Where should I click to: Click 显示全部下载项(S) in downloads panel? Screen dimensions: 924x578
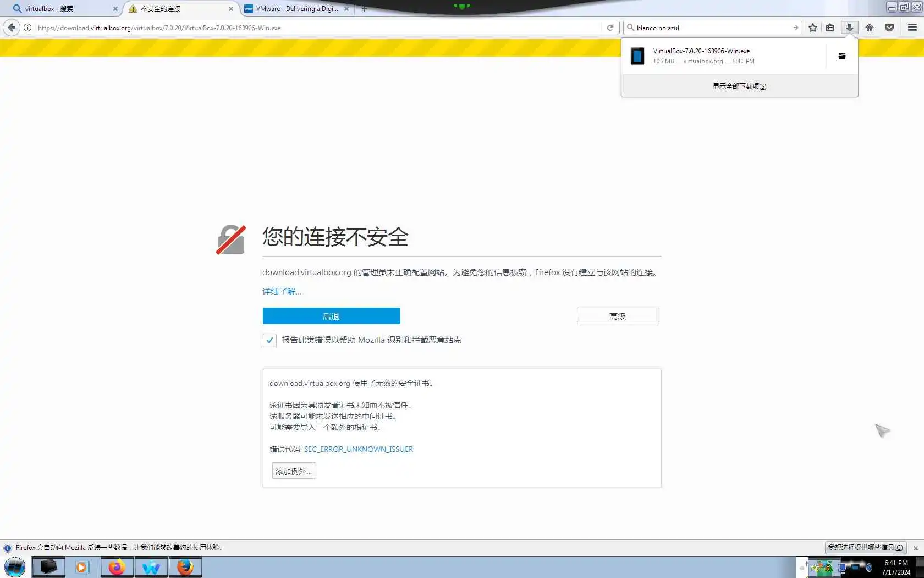click(739, 86)
